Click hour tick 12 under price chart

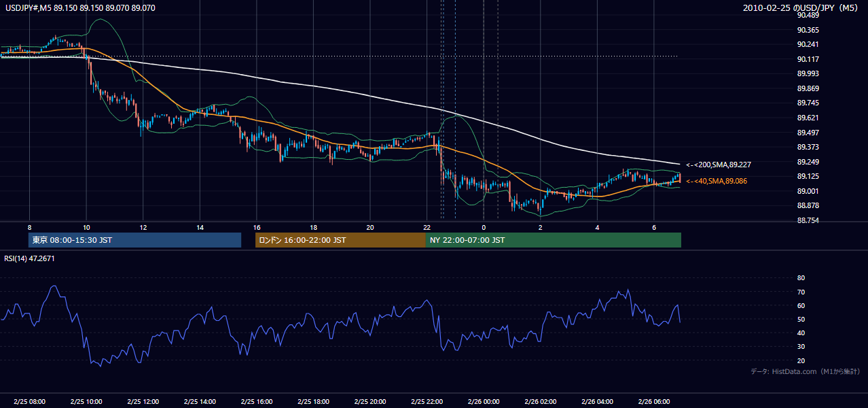click(x=143, y=228)
